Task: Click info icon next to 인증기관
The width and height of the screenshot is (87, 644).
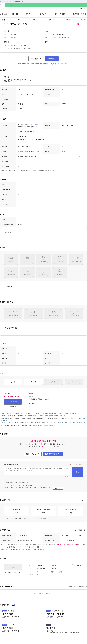Action: pyautogui.click(x=51, y=536)
